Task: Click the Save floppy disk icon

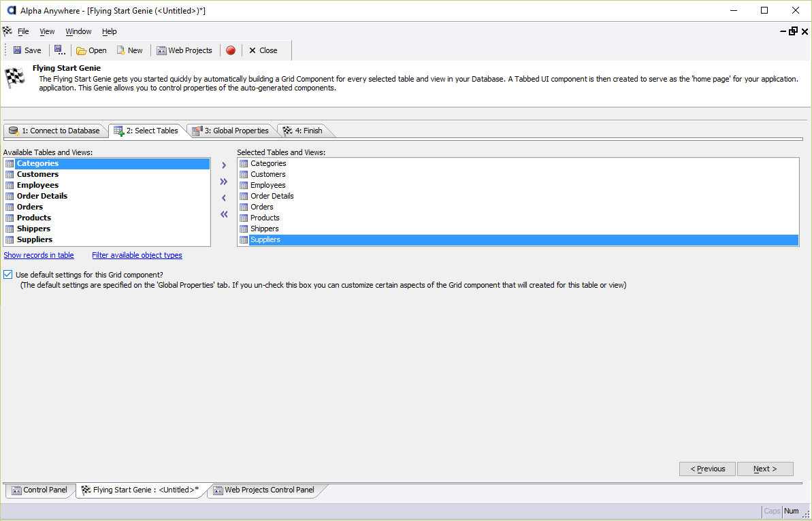Action: click(x=17, y=50)
